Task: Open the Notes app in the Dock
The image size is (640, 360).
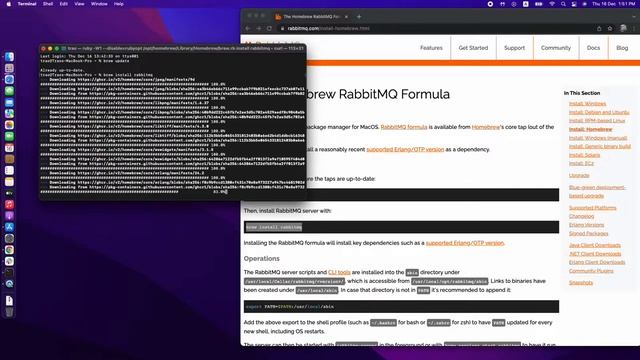Action: [9, 182]
